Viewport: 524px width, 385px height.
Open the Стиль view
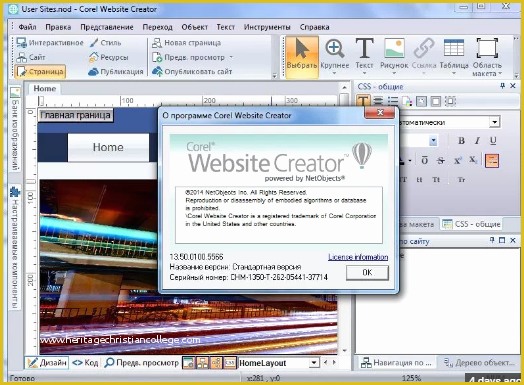(105, 43)
